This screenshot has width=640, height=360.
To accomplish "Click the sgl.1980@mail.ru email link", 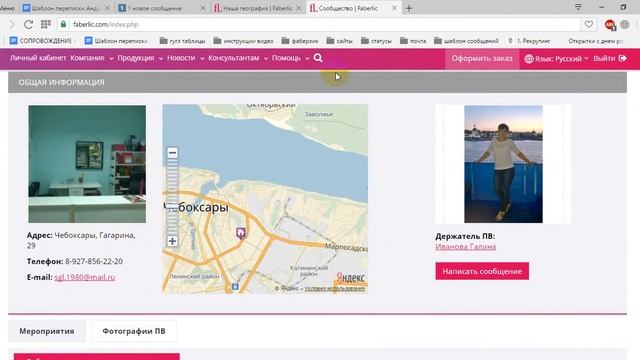I will click(x=84, y=277).
